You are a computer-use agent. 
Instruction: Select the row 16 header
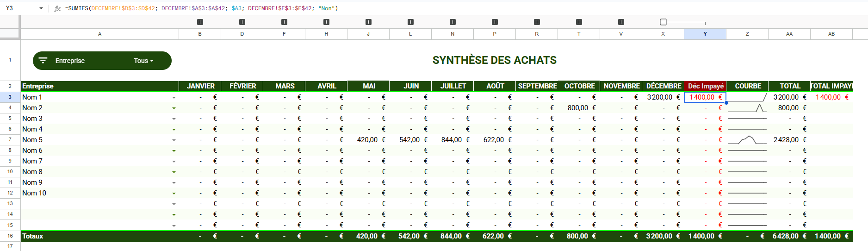(x=10, y=236)
